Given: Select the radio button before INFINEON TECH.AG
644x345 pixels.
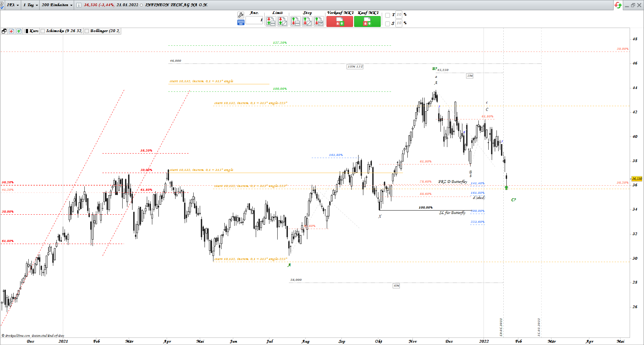Looking at the screenshot, I should (141, 5).
